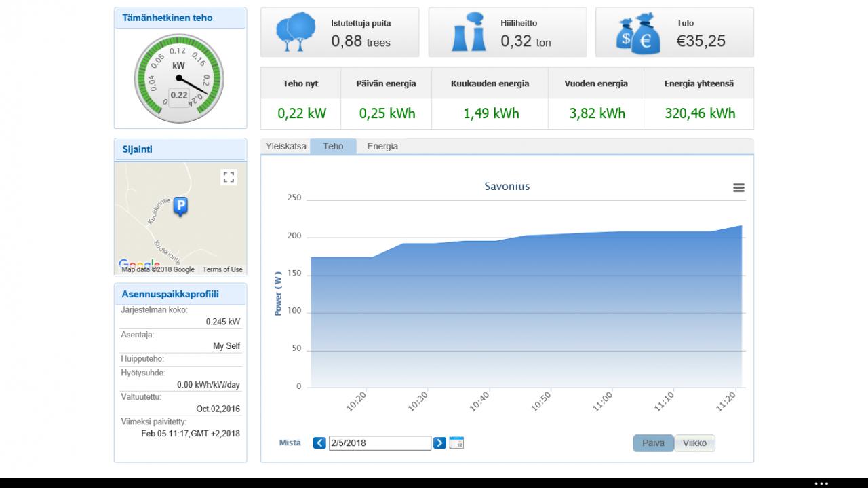Click the Google logo on the map
This screenshot has width=868, height=488.
(x=139, y=265)
